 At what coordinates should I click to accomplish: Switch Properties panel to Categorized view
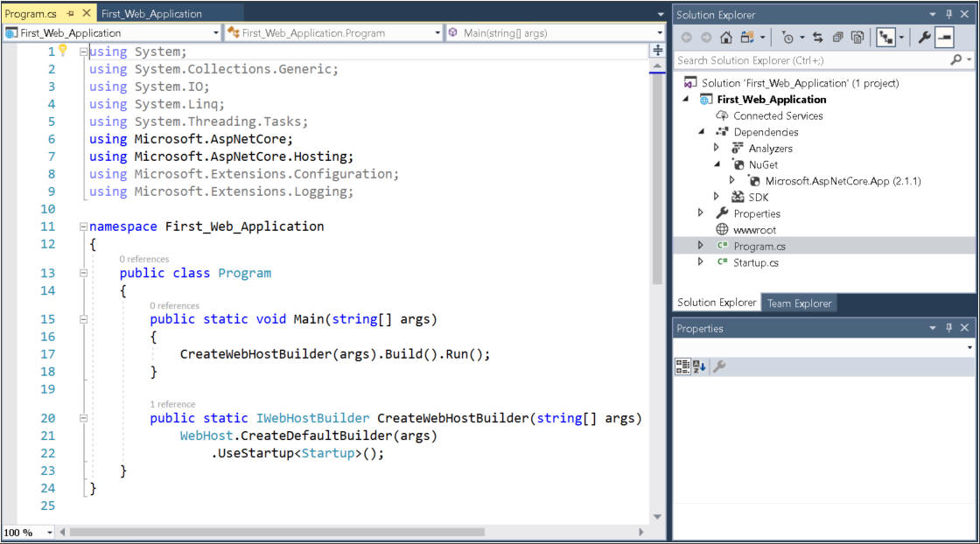click(685, 366)
